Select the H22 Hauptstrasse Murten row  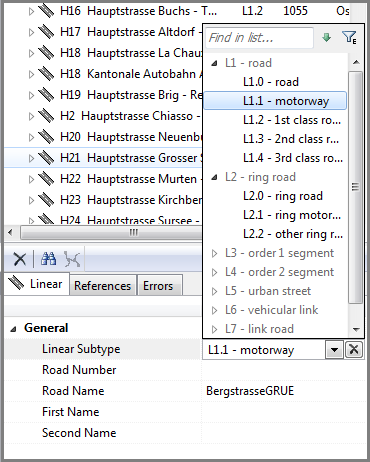coord(103,179)
